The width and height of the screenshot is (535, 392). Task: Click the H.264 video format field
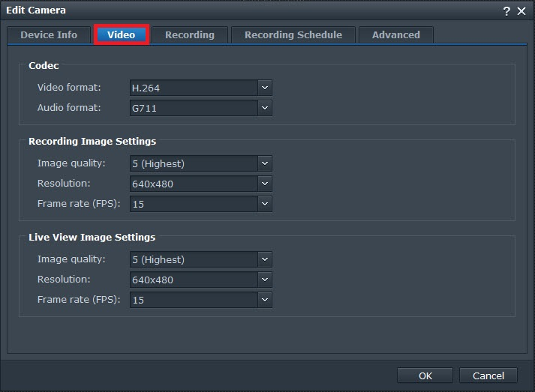click(x=193, y=88)
